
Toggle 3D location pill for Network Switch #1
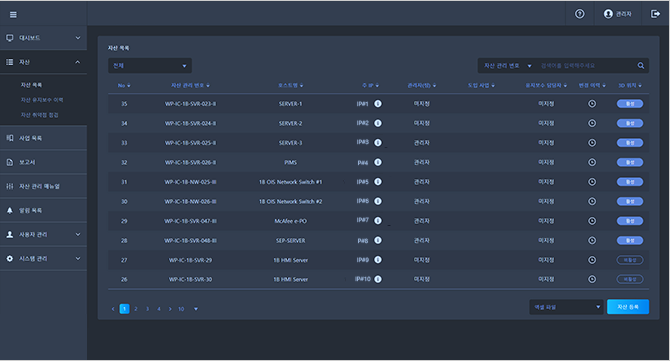click(629, 182)
